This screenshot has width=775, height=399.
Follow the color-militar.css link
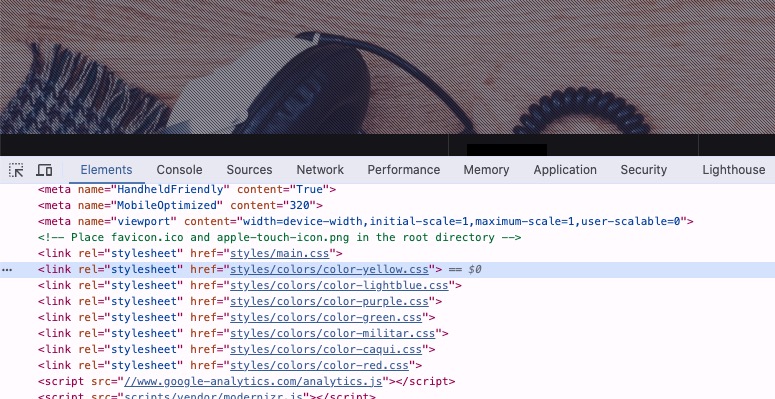coord(333,333)
